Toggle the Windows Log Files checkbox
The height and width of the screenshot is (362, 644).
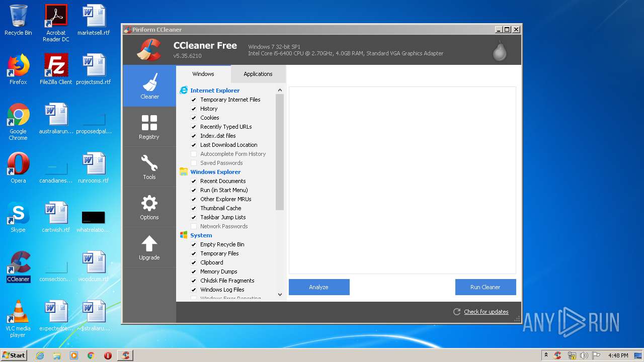[x=194, y=290]
